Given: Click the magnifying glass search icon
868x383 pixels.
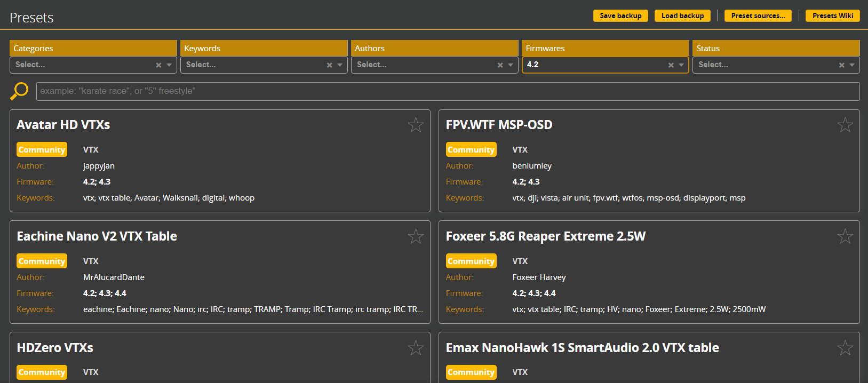Looking at the screenshot, I should point(19,91).
